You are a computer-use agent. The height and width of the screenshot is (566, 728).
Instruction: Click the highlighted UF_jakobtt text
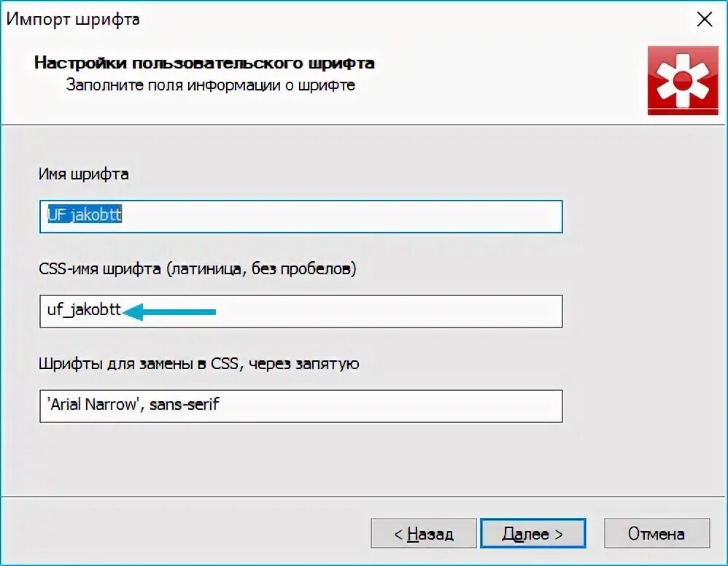coord(84,215)
